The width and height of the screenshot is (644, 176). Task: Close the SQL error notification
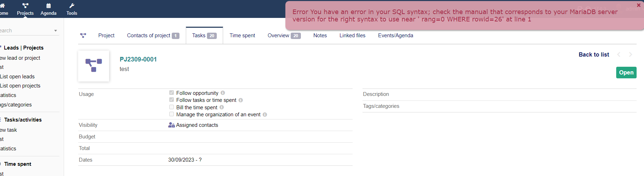click(x=638, y=5)
